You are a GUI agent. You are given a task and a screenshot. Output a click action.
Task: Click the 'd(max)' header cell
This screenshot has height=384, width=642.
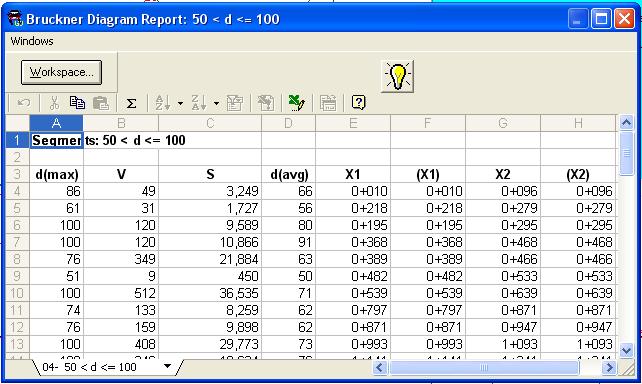tap(57, 174)
